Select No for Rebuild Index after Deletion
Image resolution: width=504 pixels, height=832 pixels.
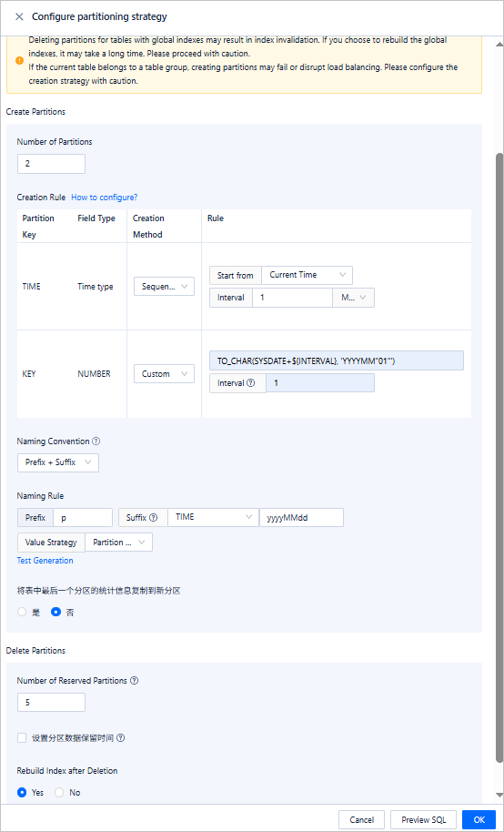pos(59,792)
